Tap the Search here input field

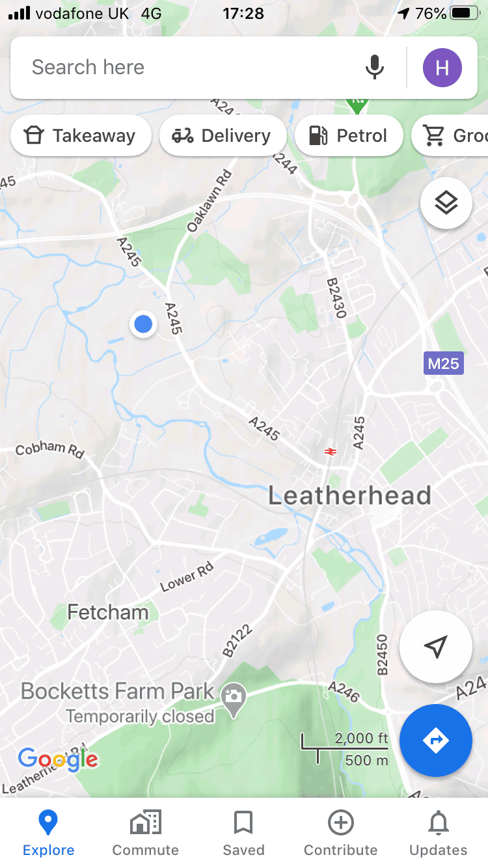pos(189,68)
